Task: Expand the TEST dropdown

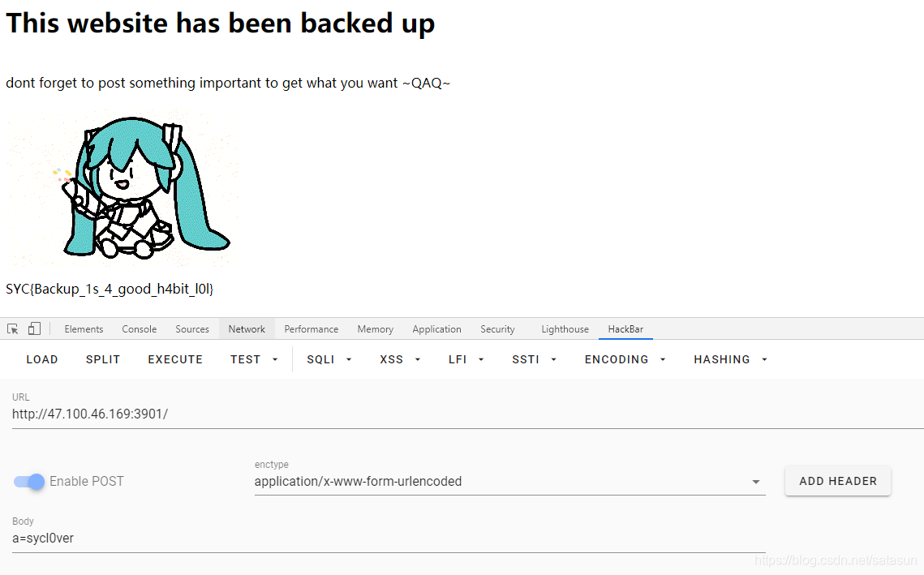Action: pyautogui.click(x=254, y=359)
